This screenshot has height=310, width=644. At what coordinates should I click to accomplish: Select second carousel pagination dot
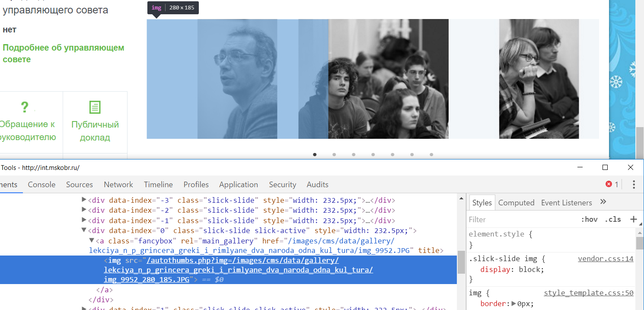(x=334, y=154)
